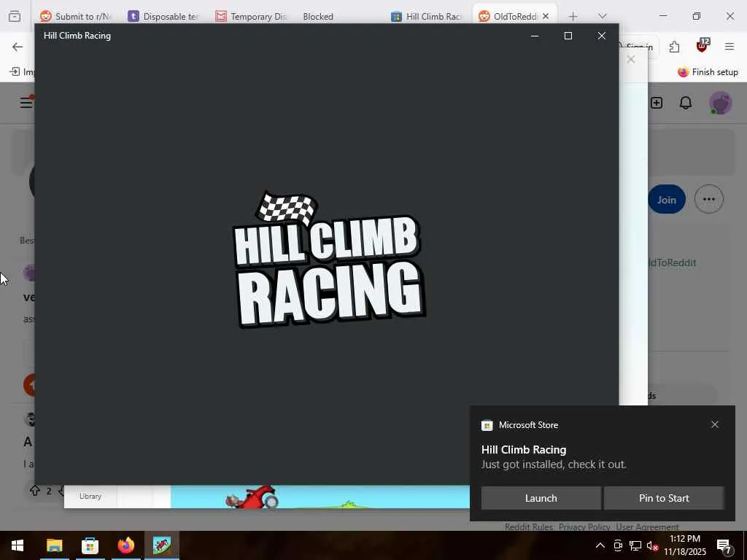Open the muted volume tray icon
Image resolution: width=747 pixels, height=560 pixels.
[652, 545]
